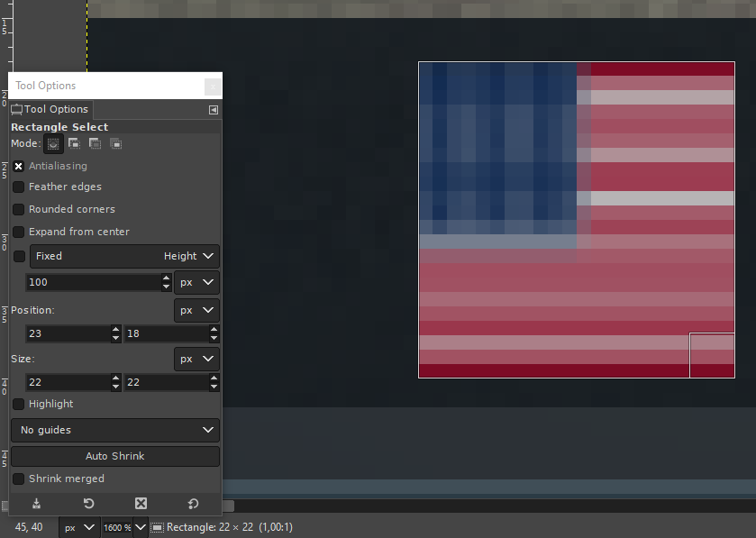Click the Position X field showing 23

pyautogui.click(x=68, y=333)
